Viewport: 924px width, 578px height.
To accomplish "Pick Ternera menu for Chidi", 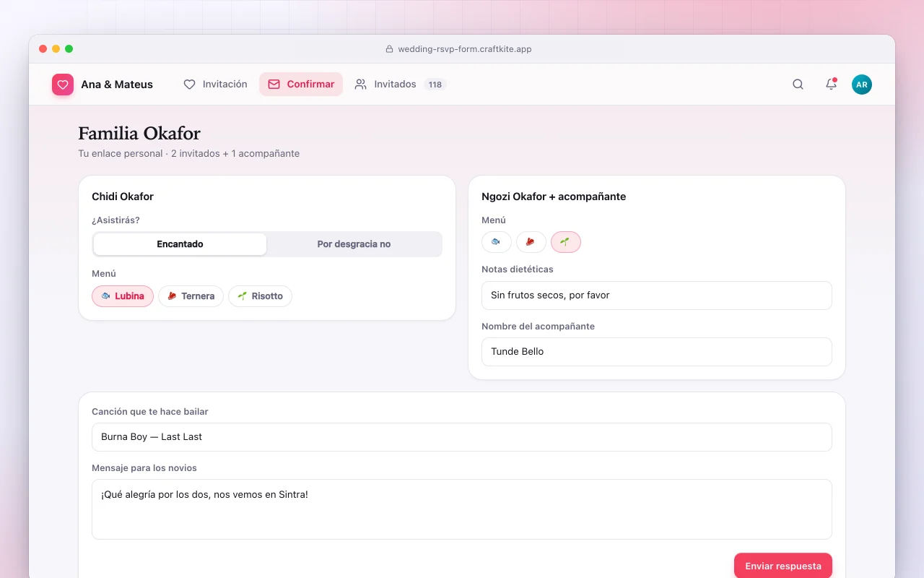I will [191, 296].
